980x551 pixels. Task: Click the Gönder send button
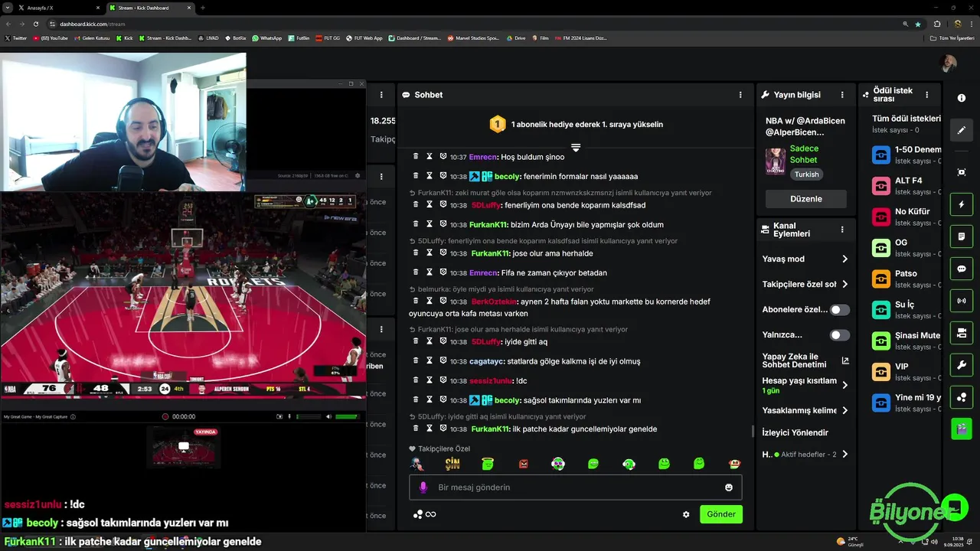coord(721,514)
